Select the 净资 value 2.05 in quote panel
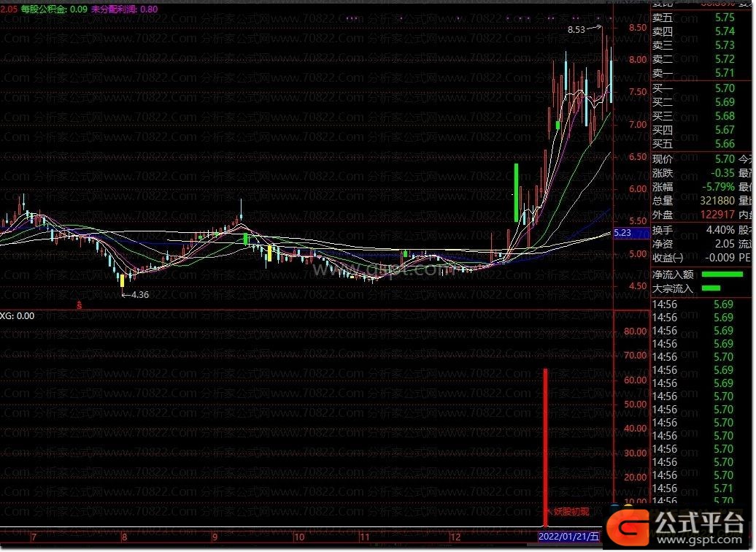The image size is (756, 552). (x=725, y=244)
